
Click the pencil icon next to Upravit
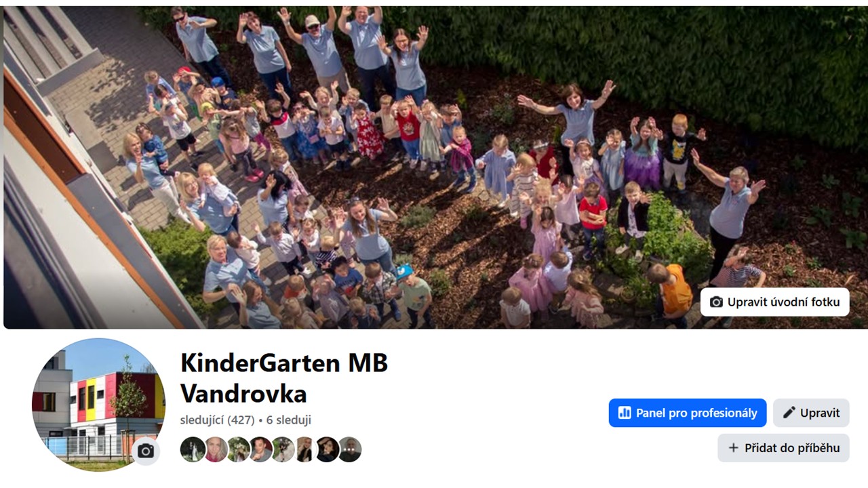click(x=789, y=413)
